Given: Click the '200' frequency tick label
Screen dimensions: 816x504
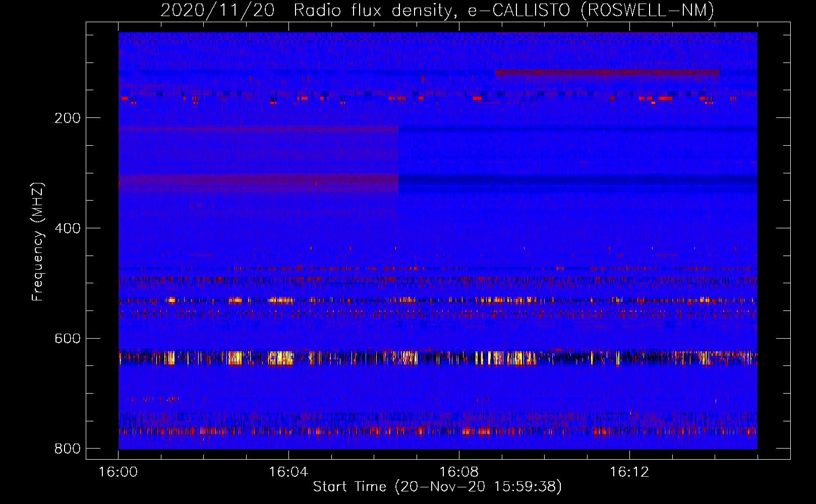Looking at the screenshot, I should [68, 118].
